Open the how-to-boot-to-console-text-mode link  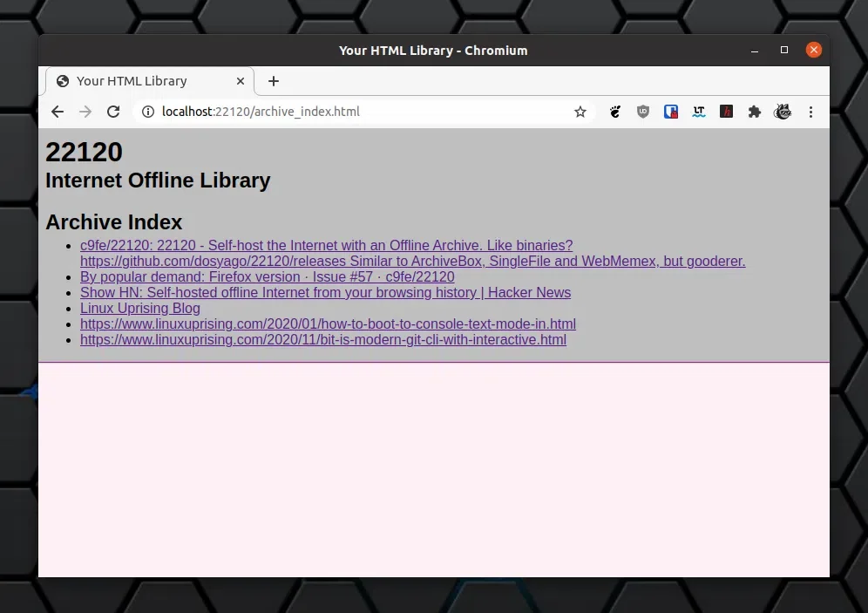328,324
